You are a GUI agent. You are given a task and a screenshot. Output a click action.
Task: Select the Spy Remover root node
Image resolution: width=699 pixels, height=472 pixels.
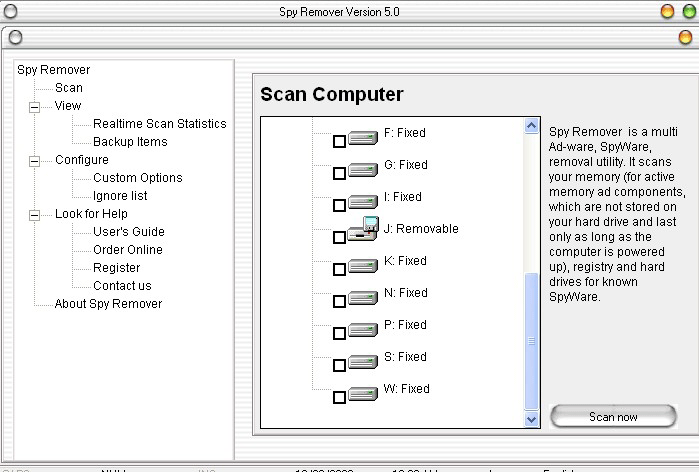click(x=53, y=70)
